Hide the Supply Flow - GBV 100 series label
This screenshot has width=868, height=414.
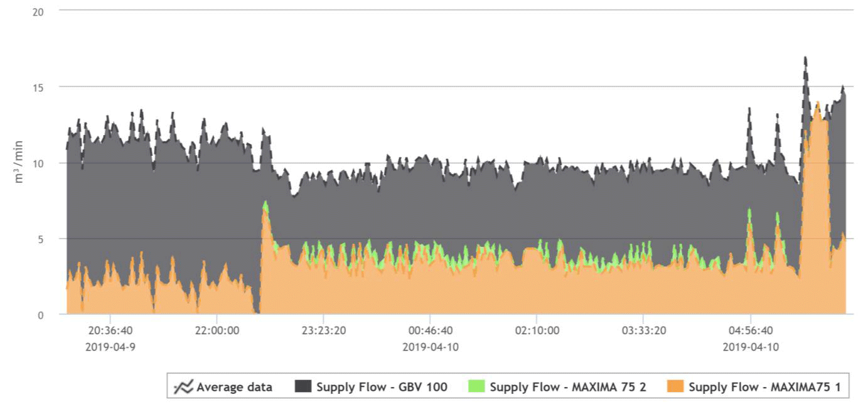tap(382, 387)
